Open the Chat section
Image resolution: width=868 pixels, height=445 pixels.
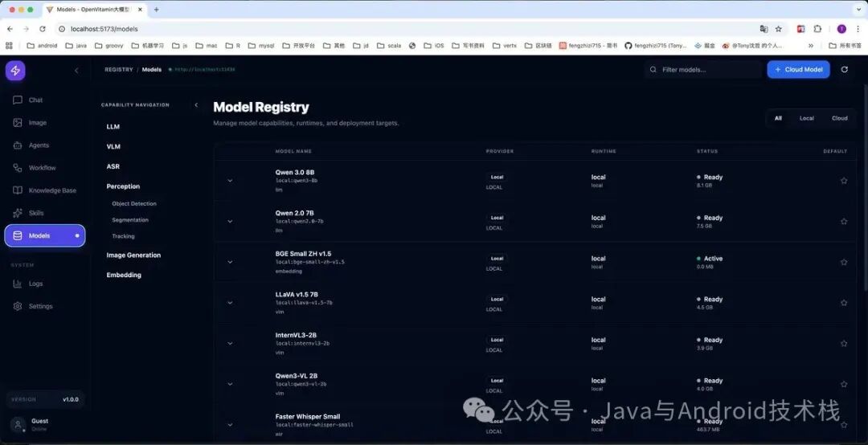click(45, 100)
